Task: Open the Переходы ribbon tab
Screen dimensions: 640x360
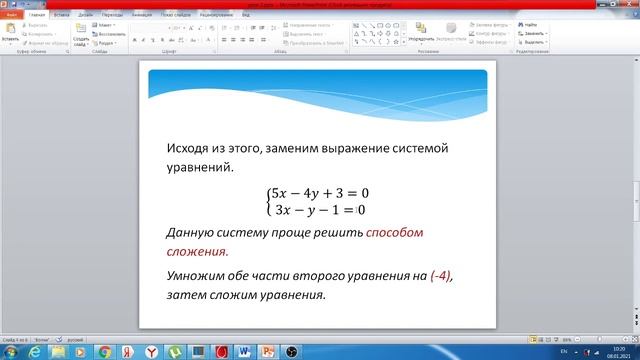Action: 112,15
